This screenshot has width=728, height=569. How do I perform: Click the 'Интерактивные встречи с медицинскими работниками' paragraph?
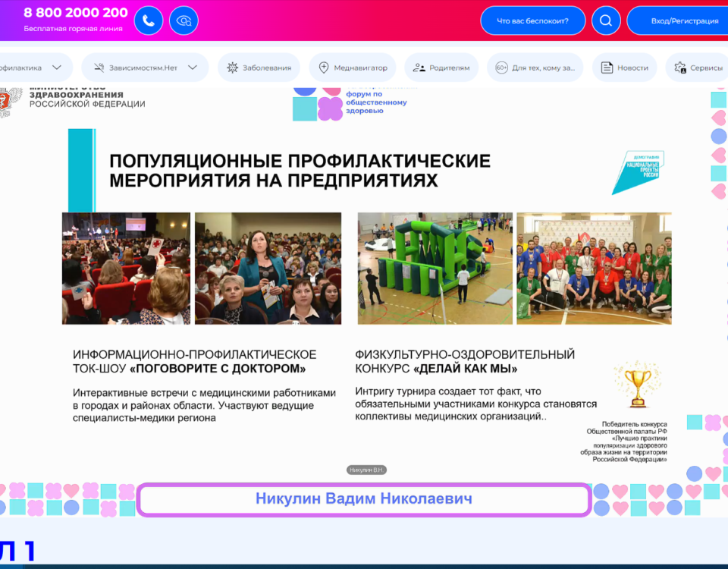pos(204,405)
